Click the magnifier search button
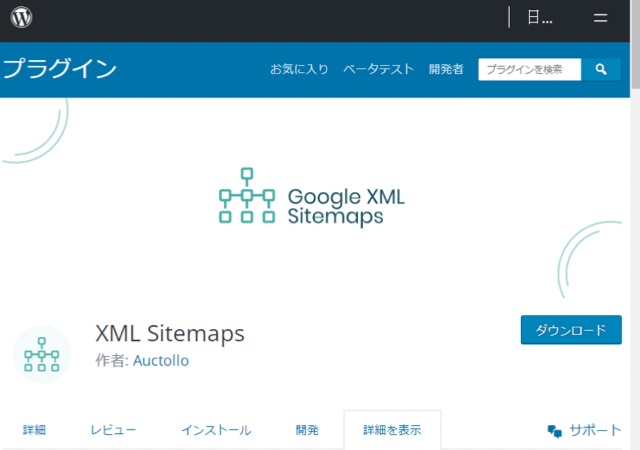Viewport: 640px width, 450px height. (x=601, y=69)
